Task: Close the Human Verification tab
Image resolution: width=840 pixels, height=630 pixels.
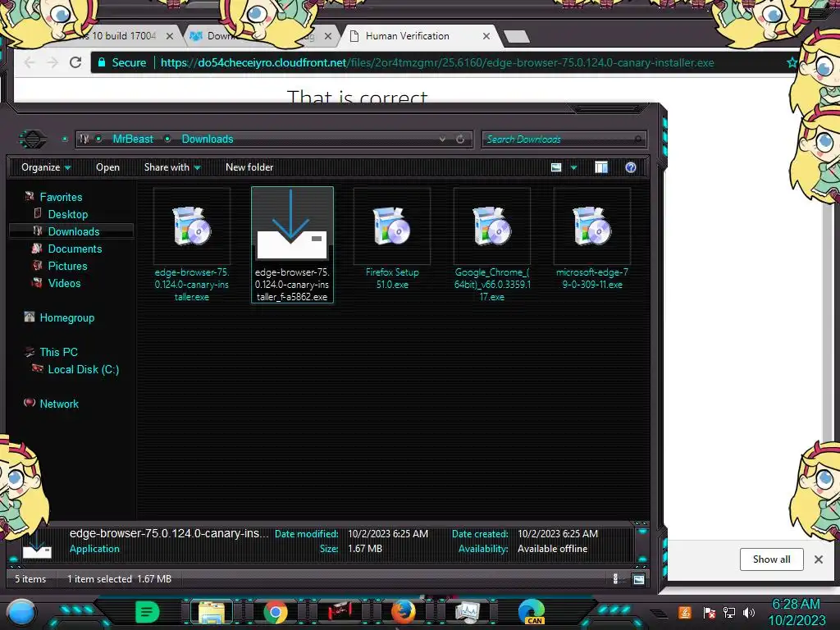Action: point(486,36)
